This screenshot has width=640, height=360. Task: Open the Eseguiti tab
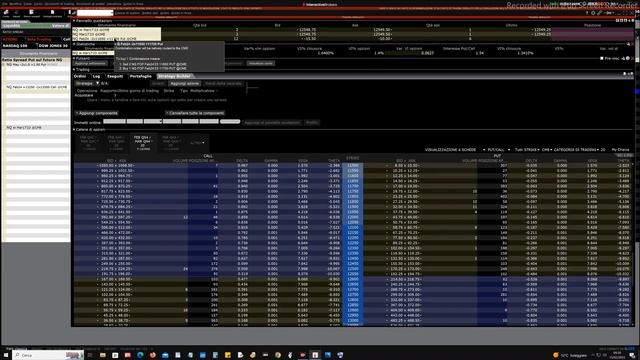pyautogui.click(x=115, y=76)
